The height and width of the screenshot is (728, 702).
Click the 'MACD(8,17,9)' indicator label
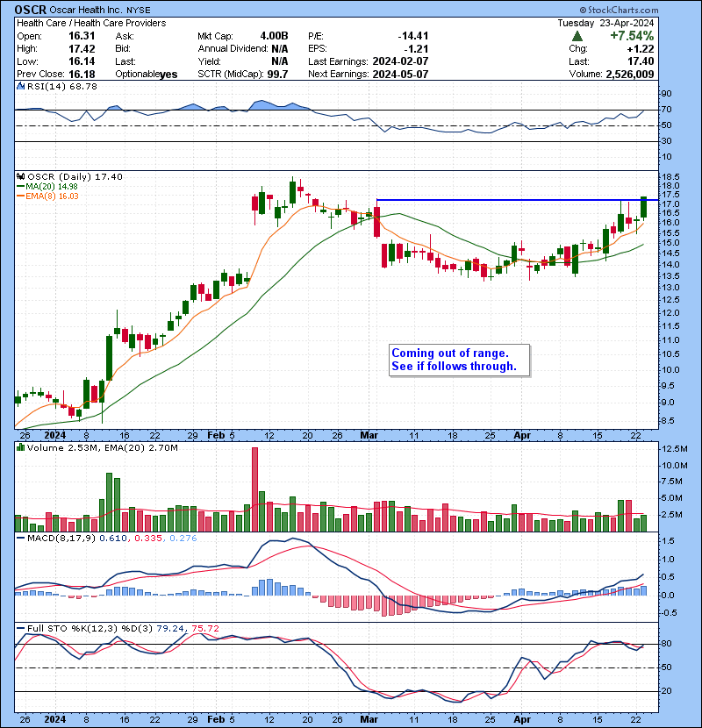point(61,539)
